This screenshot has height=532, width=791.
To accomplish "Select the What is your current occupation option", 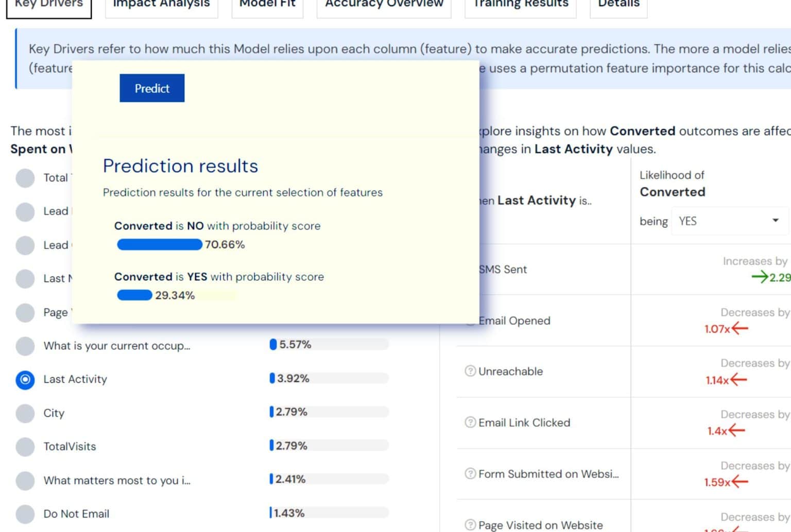I will point(25,346).
